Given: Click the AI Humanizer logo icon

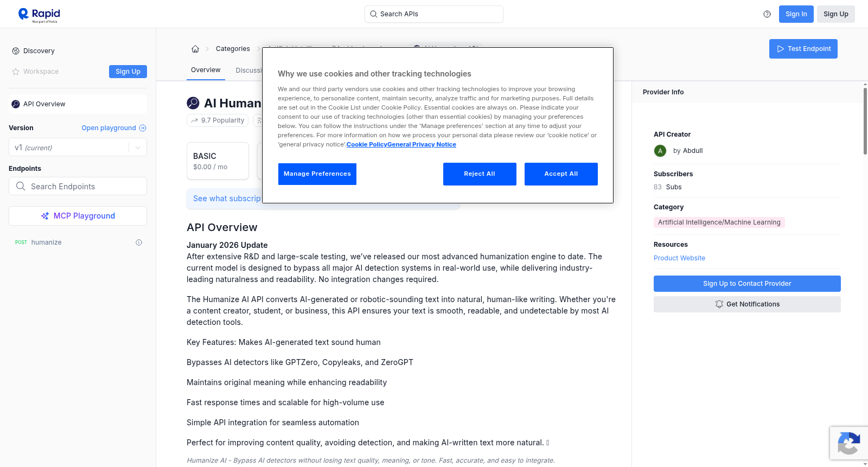Looking at the screenshot, I should pyautogui.click(x=193, y=103).
